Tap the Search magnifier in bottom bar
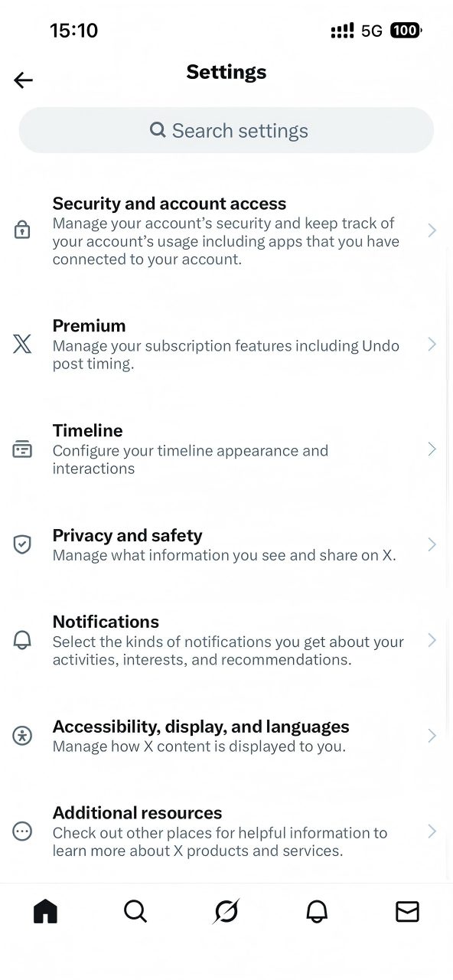 point(135,911)
